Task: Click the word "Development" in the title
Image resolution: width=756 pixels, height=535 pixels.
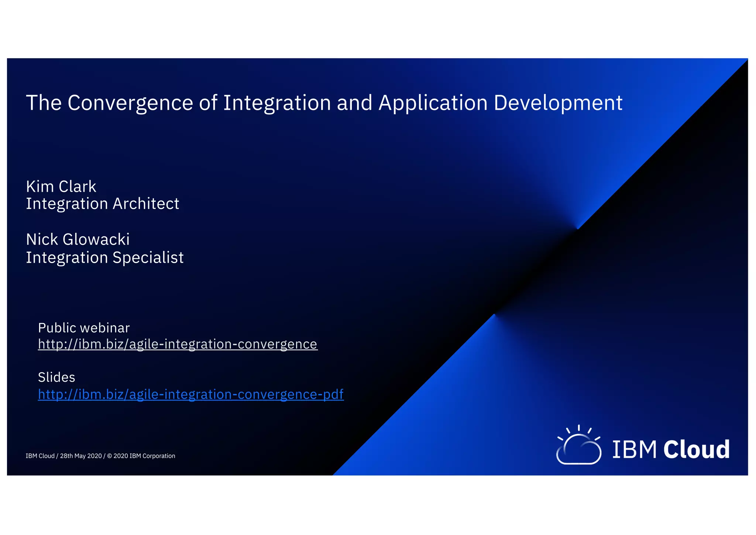Action: point(558,103)
